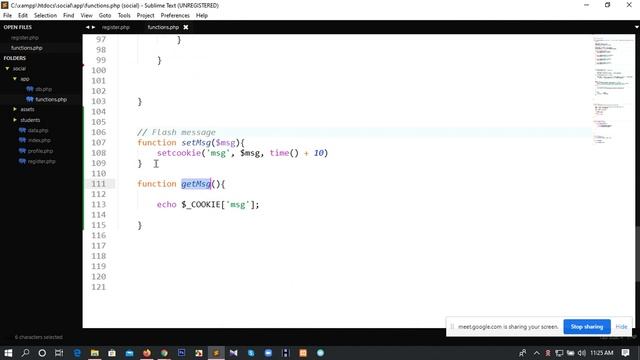The height and width of the screenshot is (360, 640).
Task: Open Skype from taskbar
Action: pyautogui.click(x=251, y=353)
